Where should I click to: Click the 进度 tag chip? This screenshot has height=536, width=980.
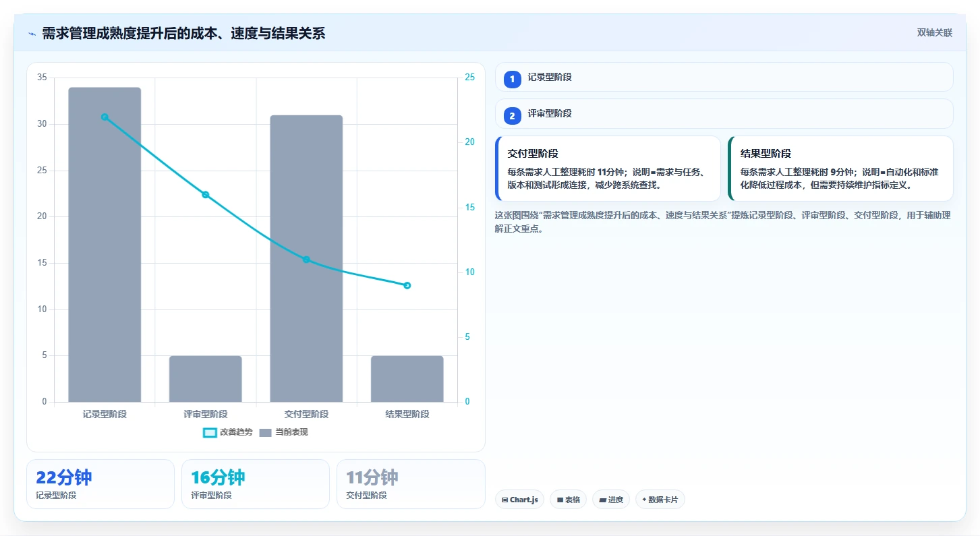611,500
